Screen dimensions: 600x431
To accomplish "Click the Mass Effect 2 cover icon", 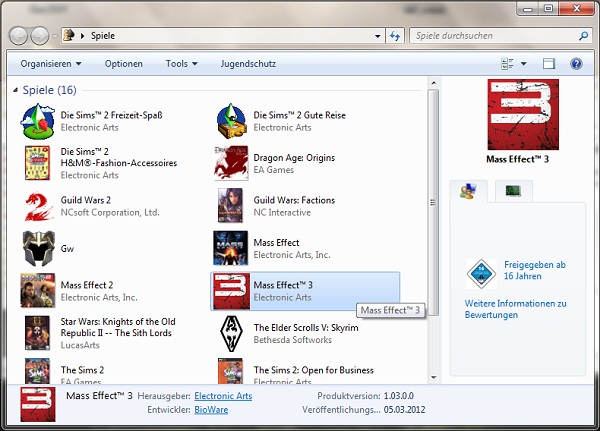I will [x=38, y=291].
